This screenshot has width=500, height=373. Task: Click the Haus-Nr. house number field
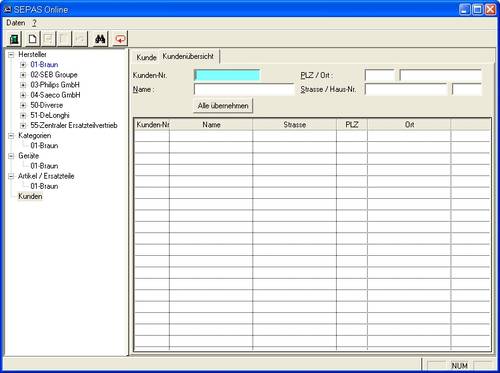coord(467,89)
